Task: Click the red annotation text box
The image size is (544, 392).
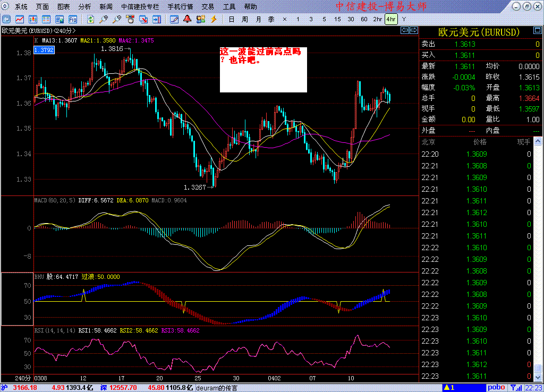Action: click(263, 70)
